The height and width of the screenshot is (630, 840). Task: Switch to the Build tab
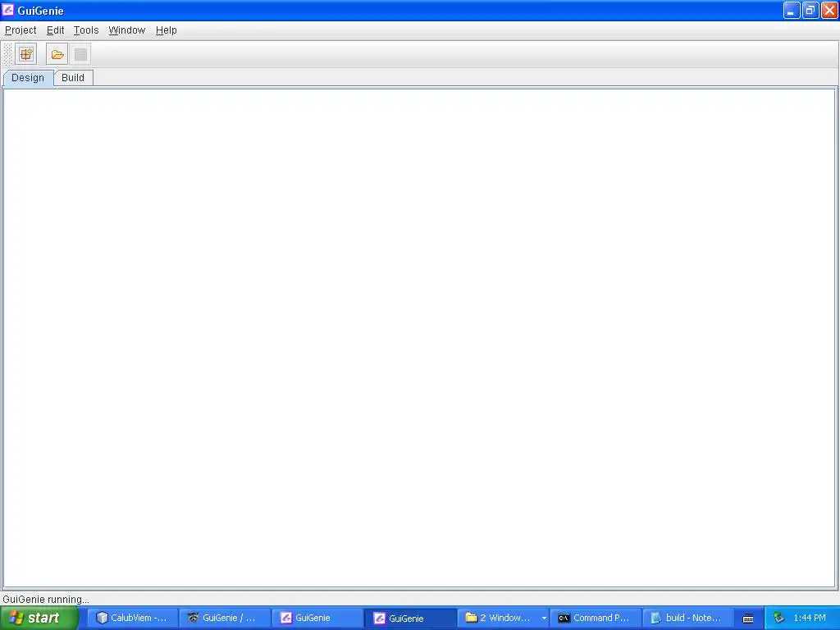73,78
